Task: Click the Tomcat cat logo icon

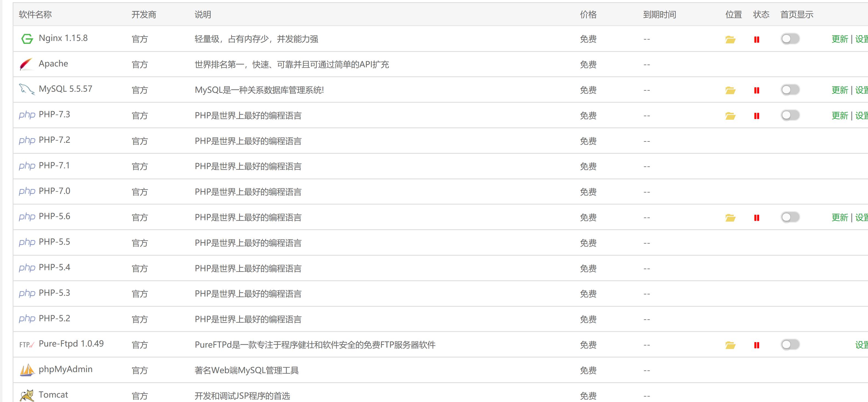Action: 27,395
